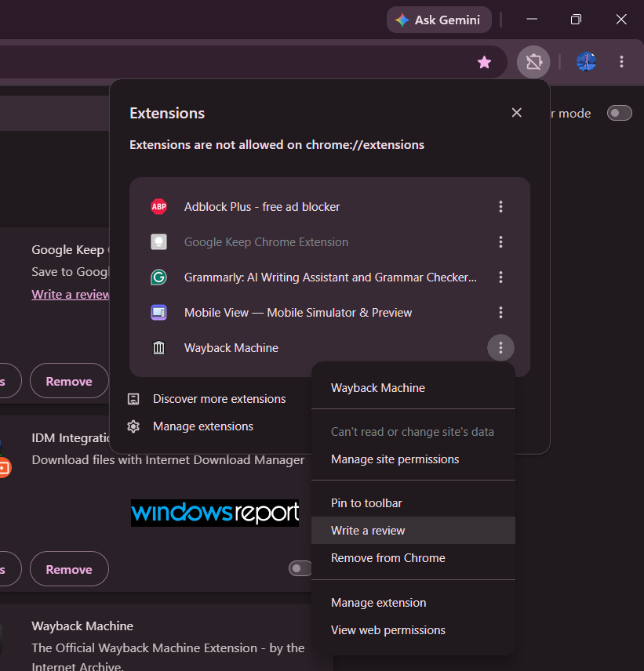Restore down the Chrome window
Viewport: 644px width, 671px height.
(x=576, y=20)
